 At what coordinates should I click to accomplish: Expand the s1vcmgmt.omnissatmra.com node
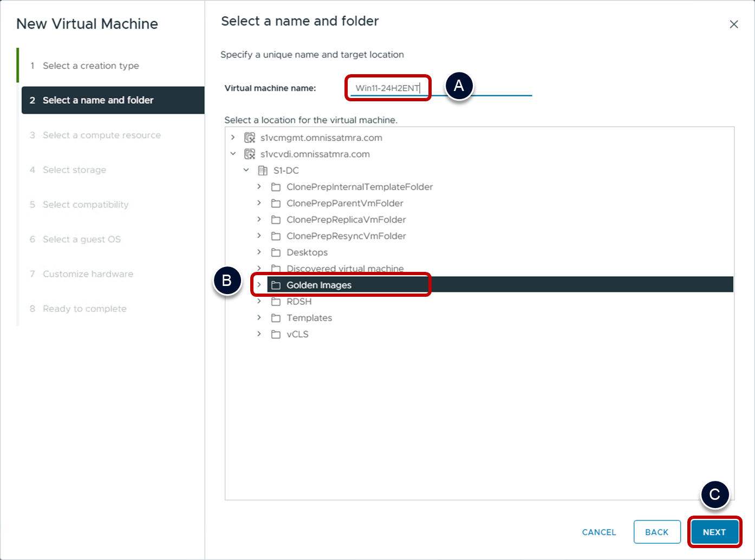233,138
